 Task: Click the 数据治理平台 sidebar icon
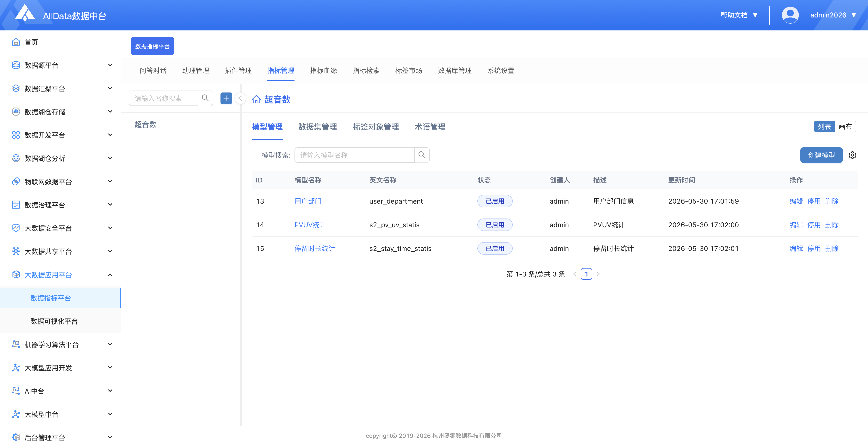[16, 205]
